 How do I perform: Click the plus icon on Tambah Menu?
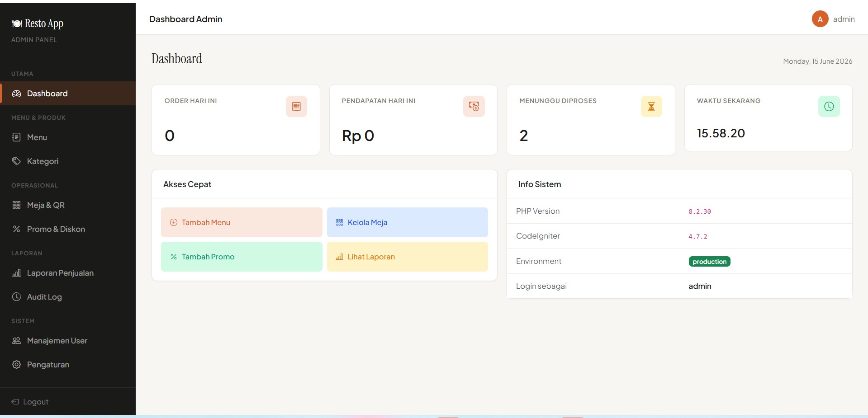pyautogui.click(x=174, y=222)
